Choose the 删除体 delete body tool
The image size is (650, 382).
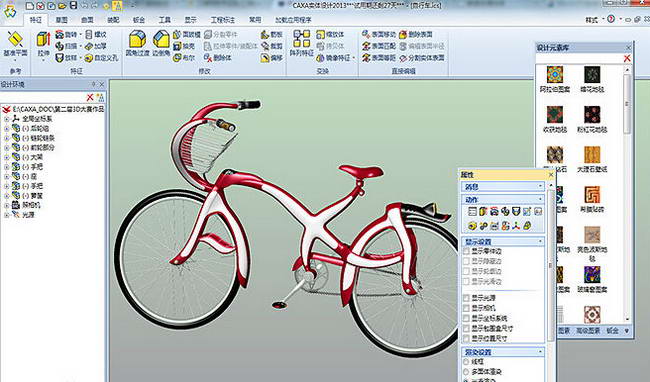(217, 58)
